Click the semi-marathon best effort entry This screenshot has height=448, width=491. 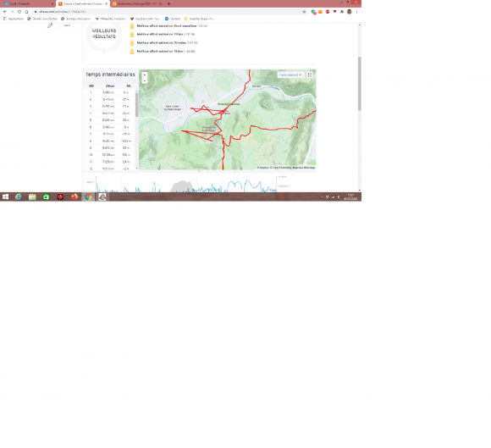[x=172, y=26]
